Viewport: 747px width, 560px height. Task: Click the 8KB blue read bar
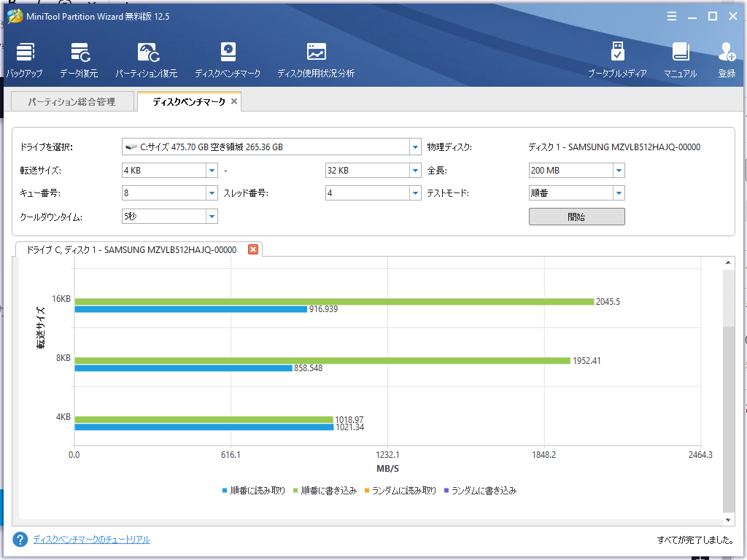click(183, 368)
